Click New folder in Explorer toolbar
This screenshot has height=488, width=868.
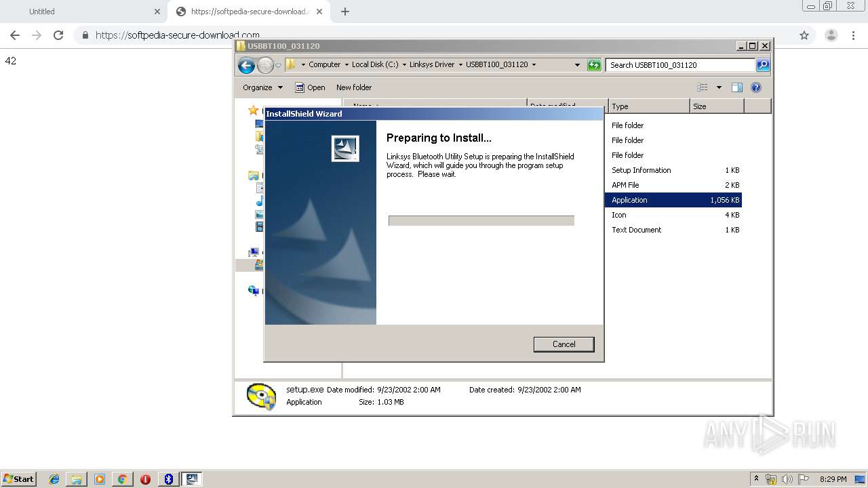pos(354,87)
